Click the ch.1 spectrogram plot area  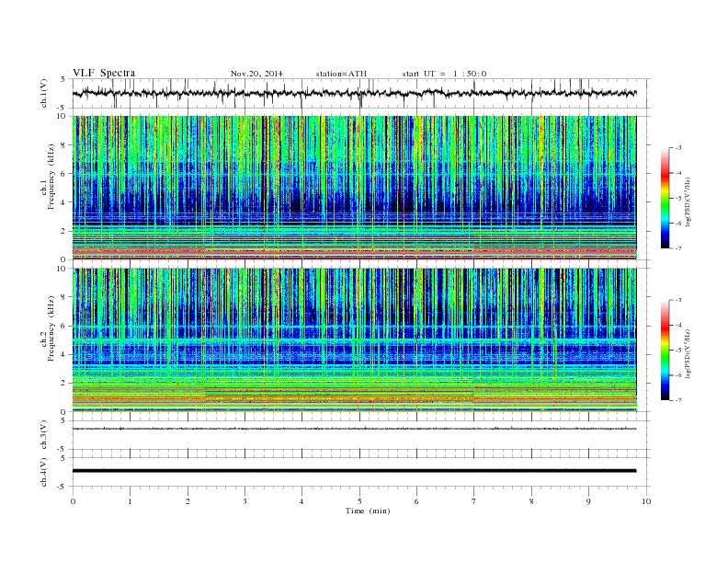click(354, 188)
